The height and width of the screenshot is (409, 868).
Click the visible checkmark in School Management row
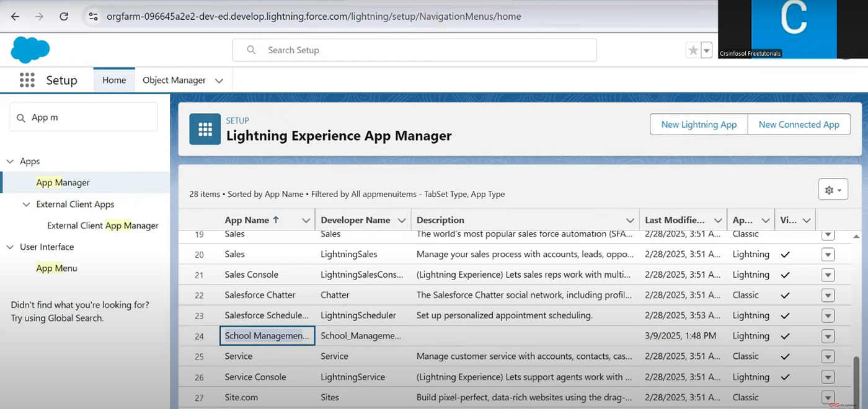coord(786,336)
